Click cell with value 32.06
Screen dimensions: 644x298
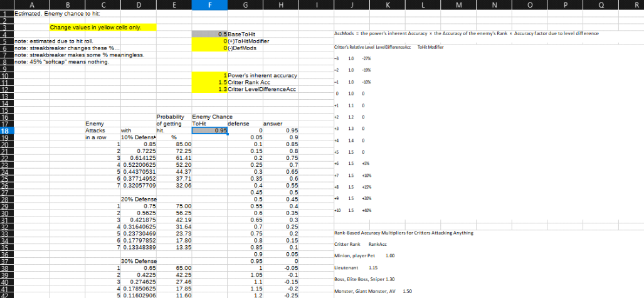(x=174, y=185)
